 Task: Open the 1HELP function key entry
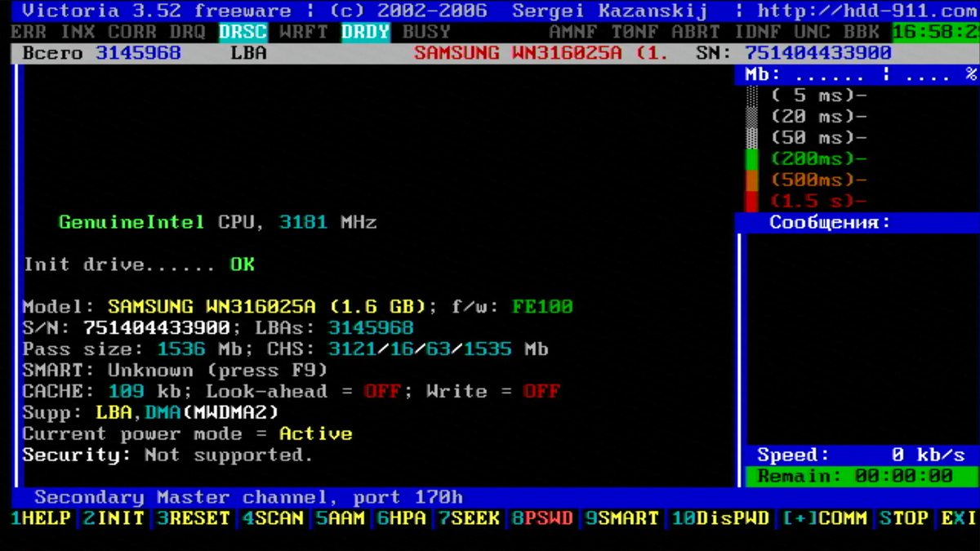point(41,518)
